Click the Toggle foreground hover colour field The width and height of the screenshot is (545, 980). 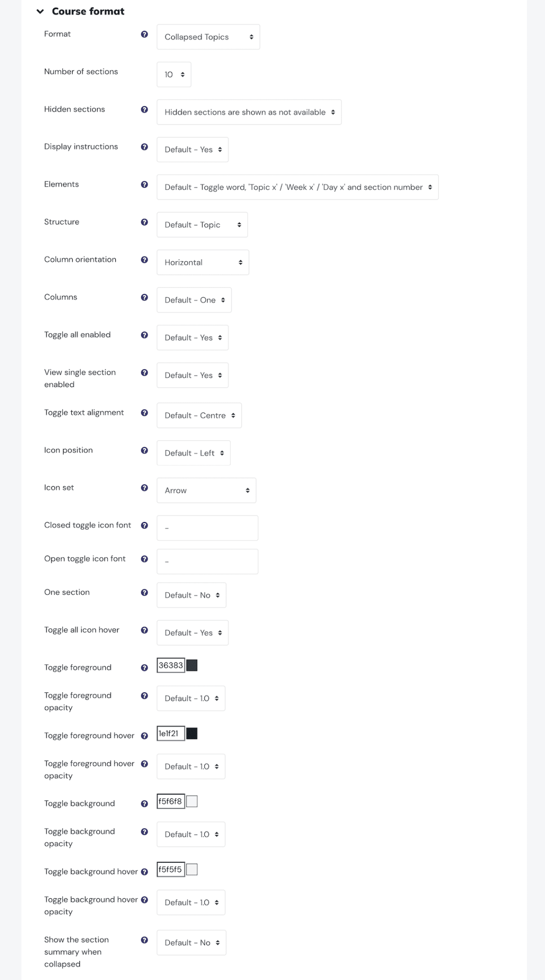171,734
